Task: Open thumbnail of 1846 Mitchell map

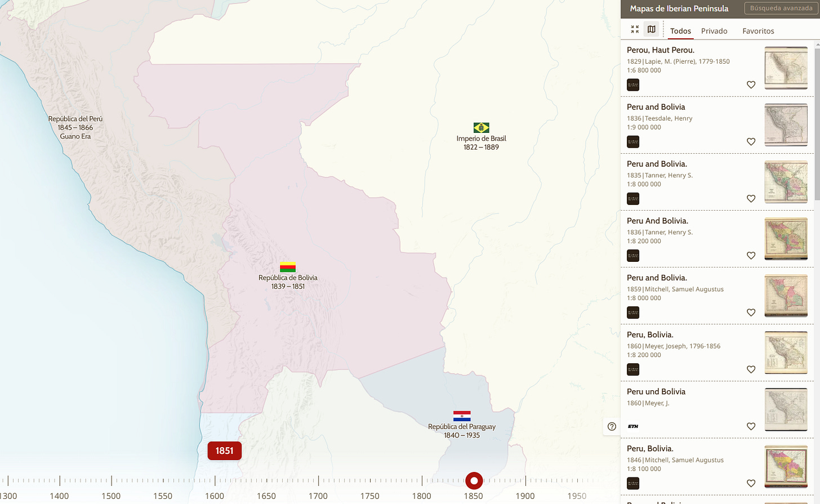Action: pos(786,466)
